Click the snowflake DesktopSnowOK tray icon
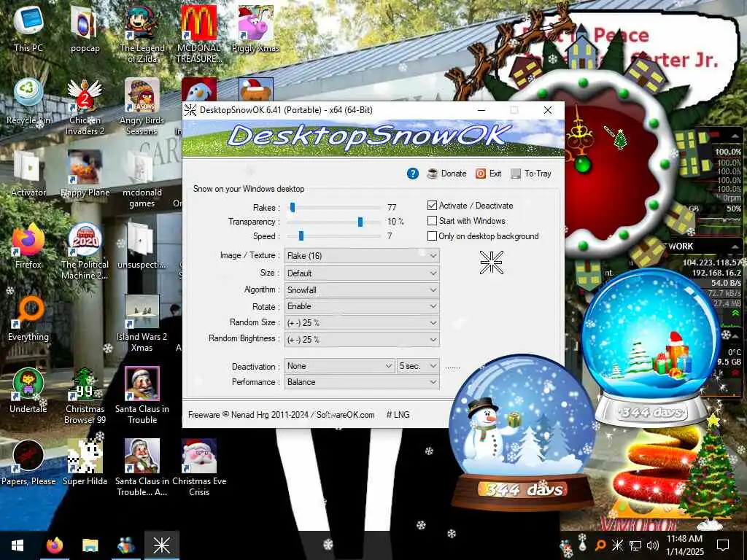The width and height of the screenshot is (747, 560). coord(617,545)
